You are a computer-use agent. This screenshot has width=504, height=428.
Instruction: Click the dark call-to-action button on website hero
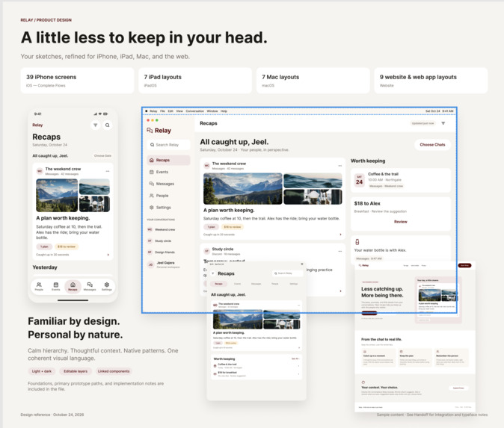369,313
